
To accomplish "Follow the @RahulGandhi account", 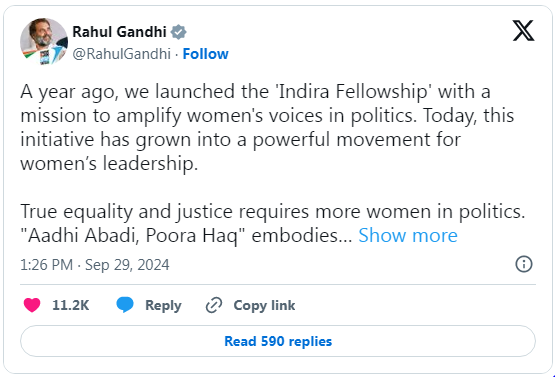I will [205, 54].
